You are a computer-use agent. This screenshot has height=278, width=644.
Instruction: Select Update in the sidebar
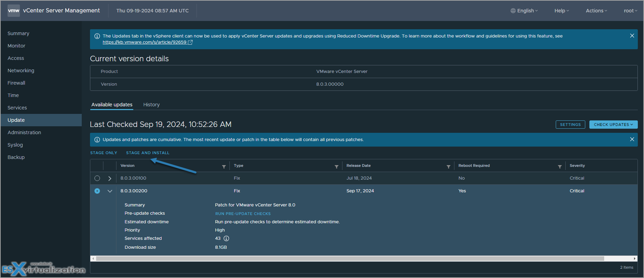coord(41,120)
